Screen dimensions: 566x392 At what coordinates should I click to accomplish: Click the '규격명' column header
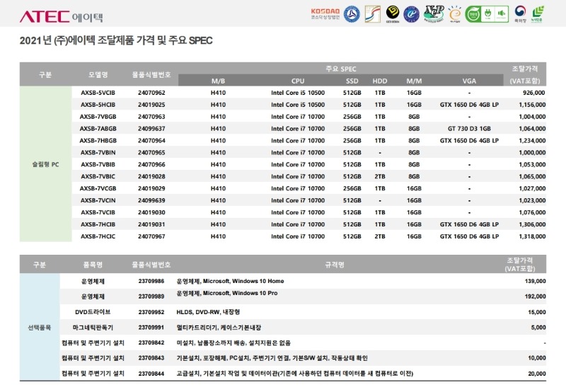point(335,265)
